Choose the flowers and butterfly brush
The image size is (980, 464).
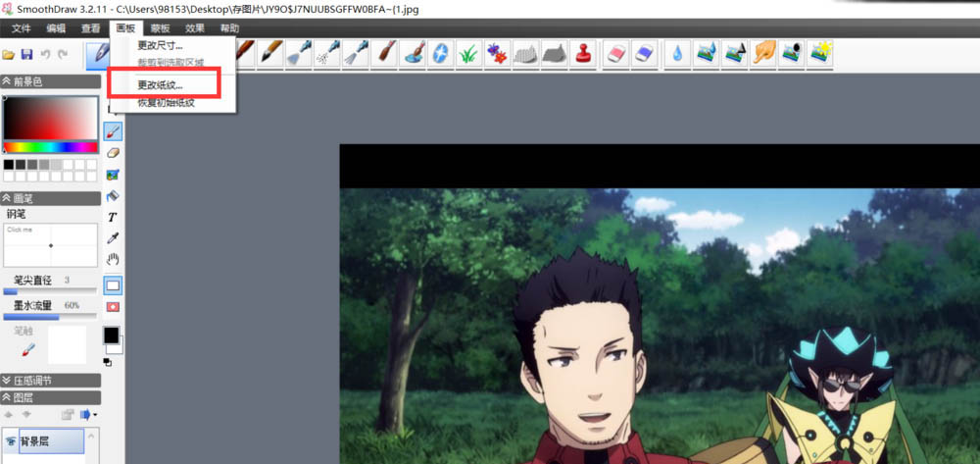(497, 53)
